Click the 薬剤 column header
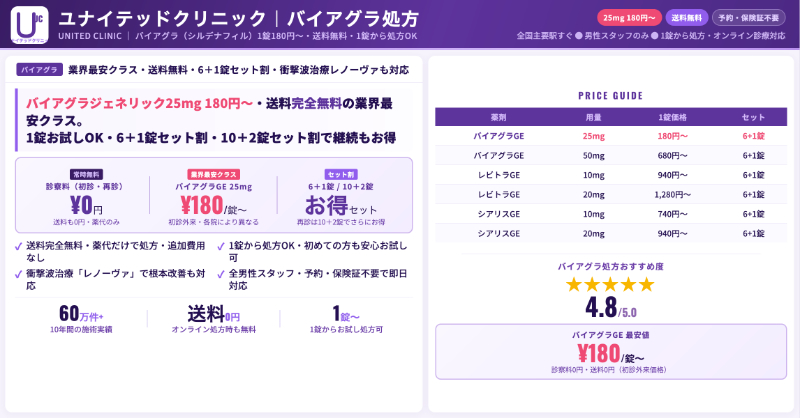 (x=498, y=116)
